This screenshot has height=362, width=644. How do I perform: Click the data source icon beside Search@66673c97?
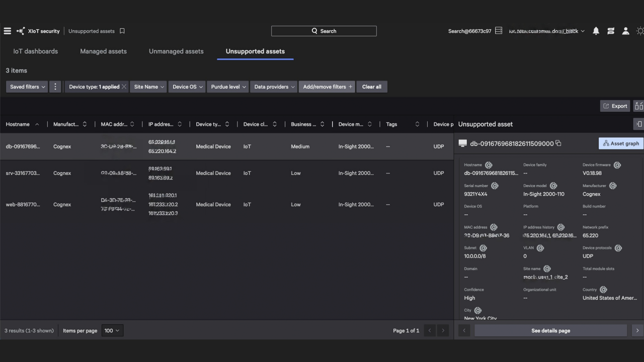pyautogui.click(x=499, y=31)
